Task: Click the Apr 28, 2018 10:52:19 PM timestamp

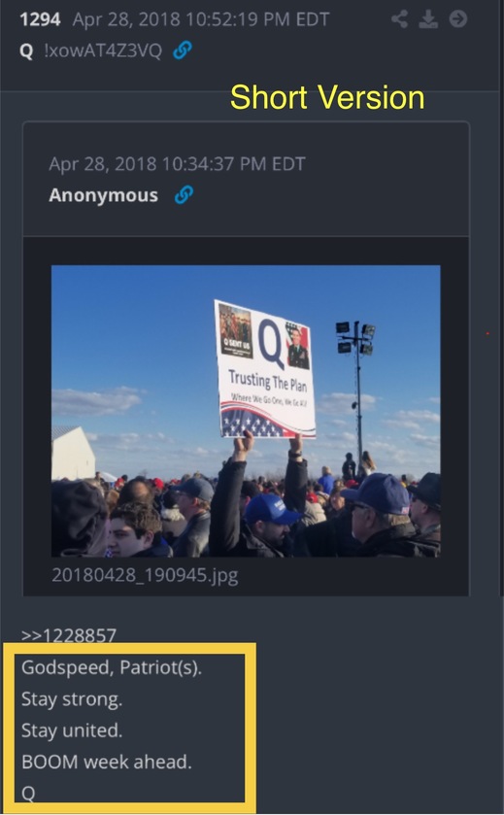Action: coord(201,19)
